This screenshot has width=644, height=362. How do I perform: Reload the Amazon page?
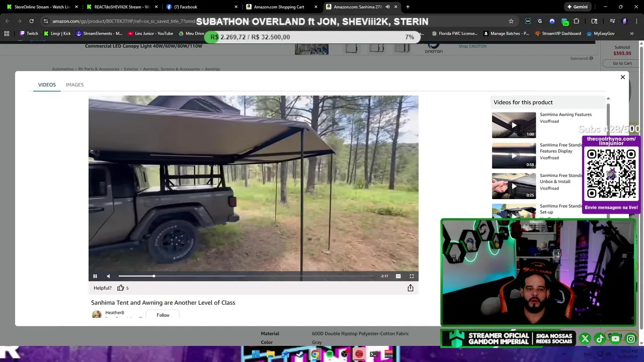31,21
